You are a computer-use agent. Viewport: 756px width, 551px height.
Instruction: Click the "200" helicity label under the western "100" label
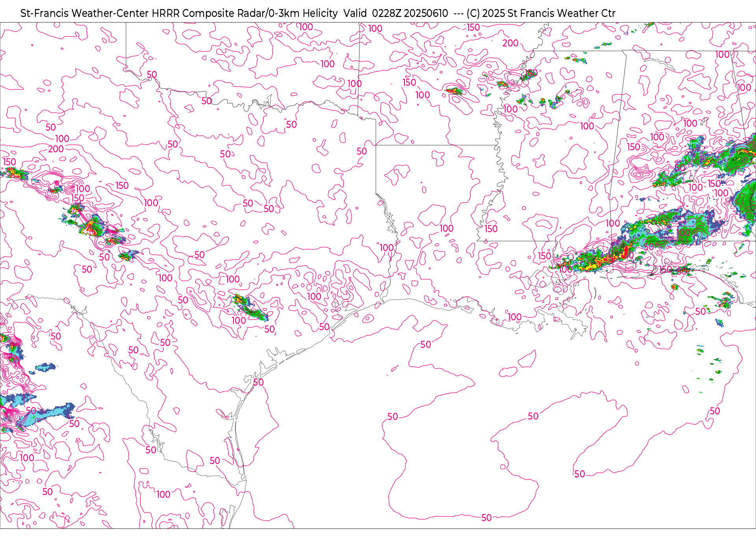point(56,149)
